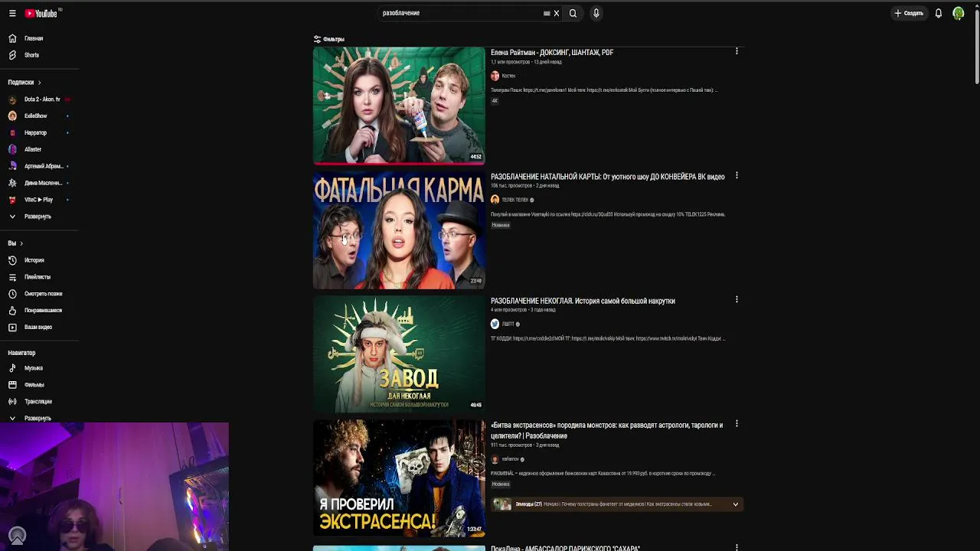Image resolution: width=980 pixels, height=551 pixels.
Task: Open Плейлисты in the sidebar
Action: pos(38,277)
